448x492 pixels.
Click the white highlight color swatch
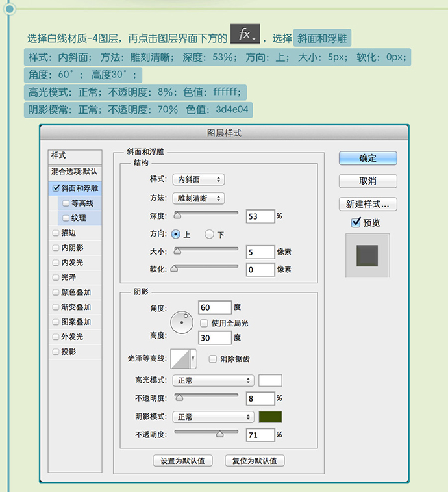pos(270,380)
